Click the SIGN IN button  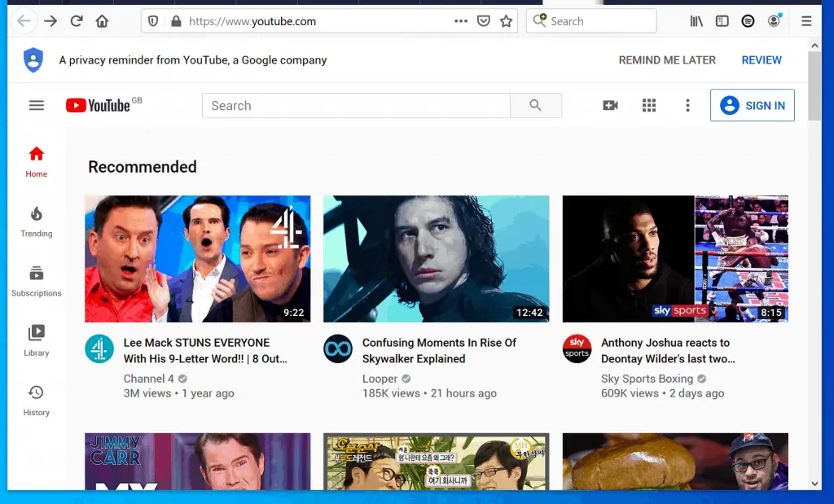(752, 105)
